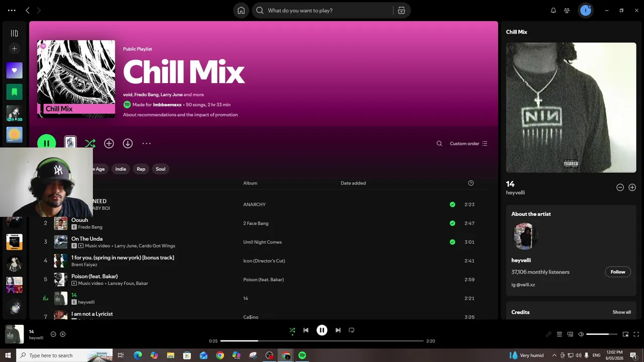The width and height of the screenshot is (644, 362).
Task: Open Liked Songs heart tile
Action: coord(14,70)
